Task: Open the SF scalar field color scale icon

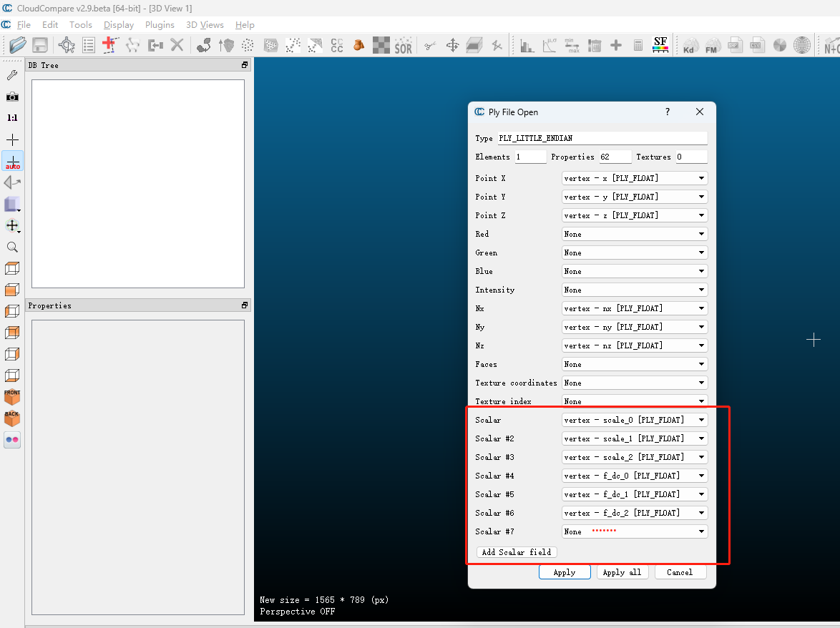Action: pos(660,45)
